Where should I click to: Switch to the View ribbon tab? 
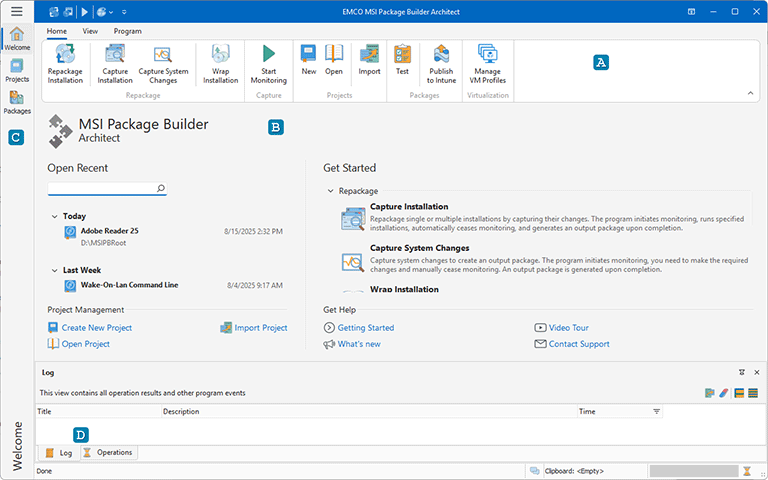(x=90, y=31)
